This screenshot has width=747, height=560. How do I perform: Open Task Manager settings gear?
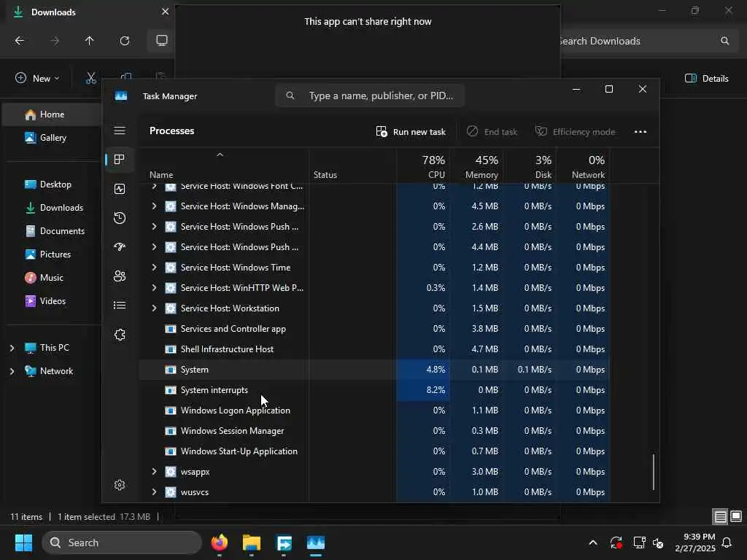click(x=120, y=485)
